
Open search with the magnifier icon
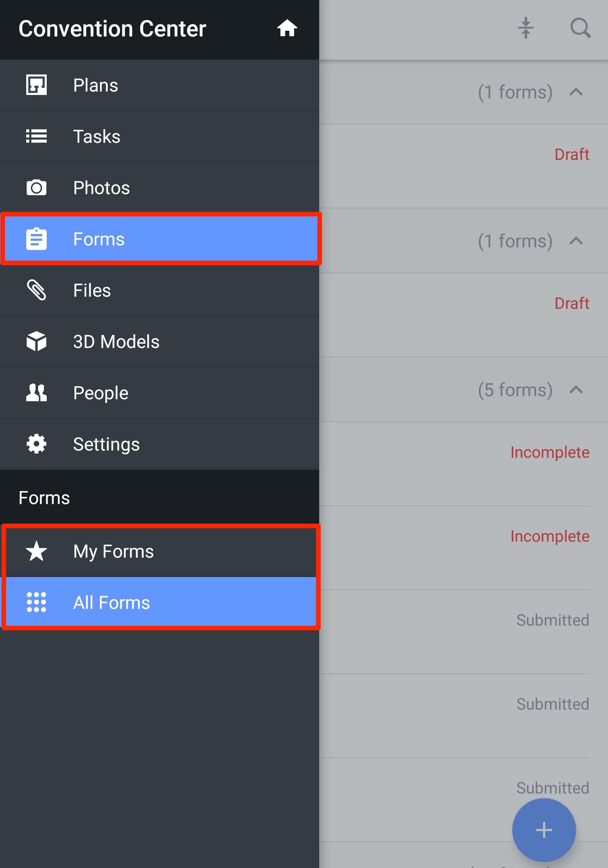(580, 28)
